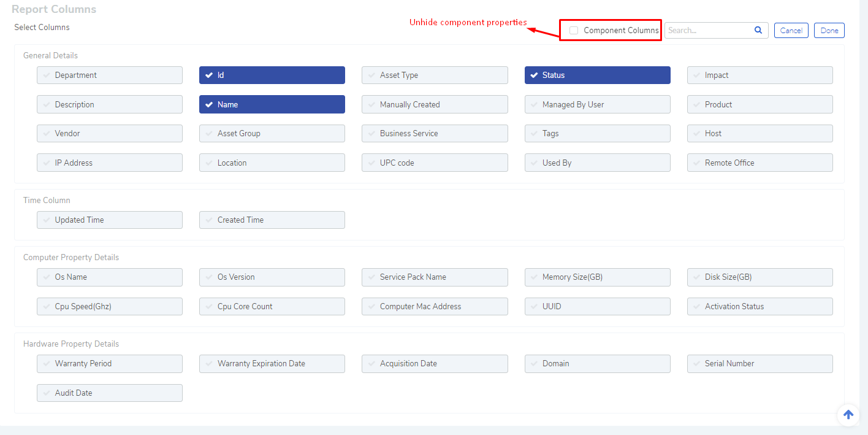Select the Os Version column
Screen dimensions: 868x435
click(x=272, y=277)
